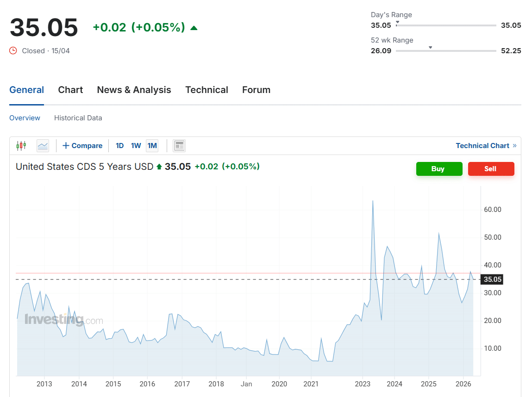532x397 pixels.
Task: Go to the Technical tab
Action: (207, 90)
